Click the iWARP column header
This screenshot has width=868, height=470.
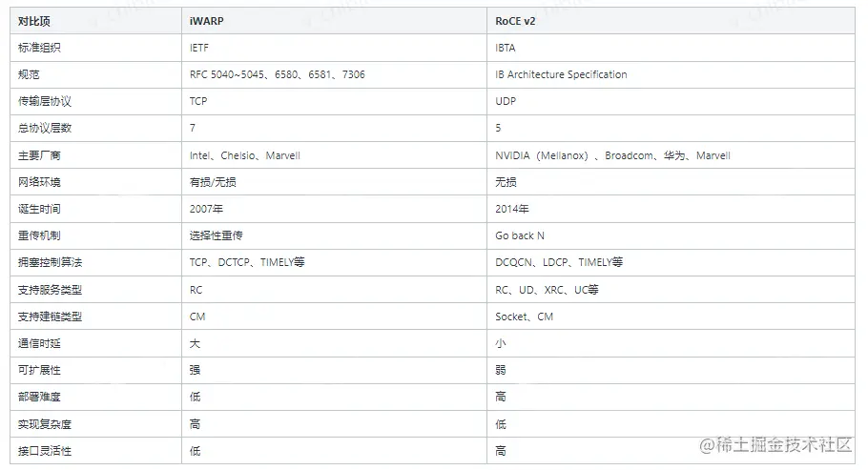click(x=207, y=20)
